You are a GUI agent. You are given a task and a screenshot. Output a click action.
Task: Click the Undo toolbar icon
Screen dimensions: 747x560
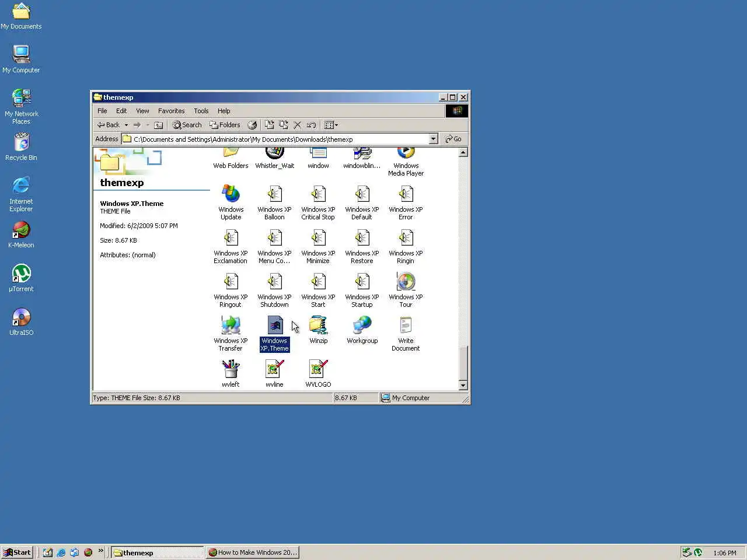[x=312, y=125]
